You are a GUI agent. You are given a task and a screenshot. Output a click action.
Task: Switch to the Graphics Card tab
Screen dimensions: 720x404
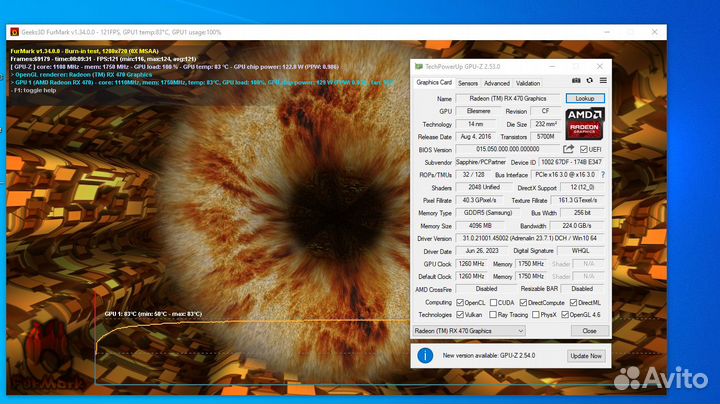coord(434,83)
